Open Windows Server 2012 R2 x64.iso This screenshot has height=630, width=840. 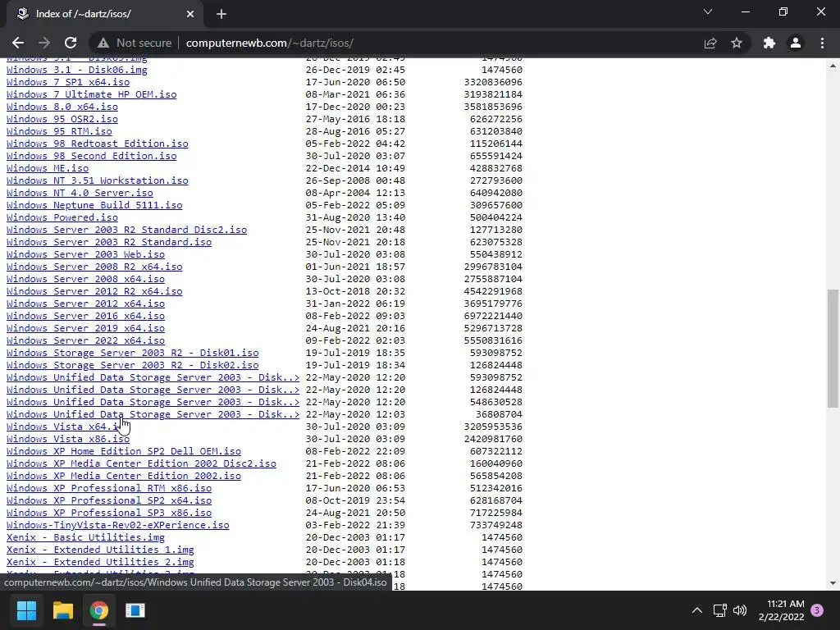(x=94, y=291)
